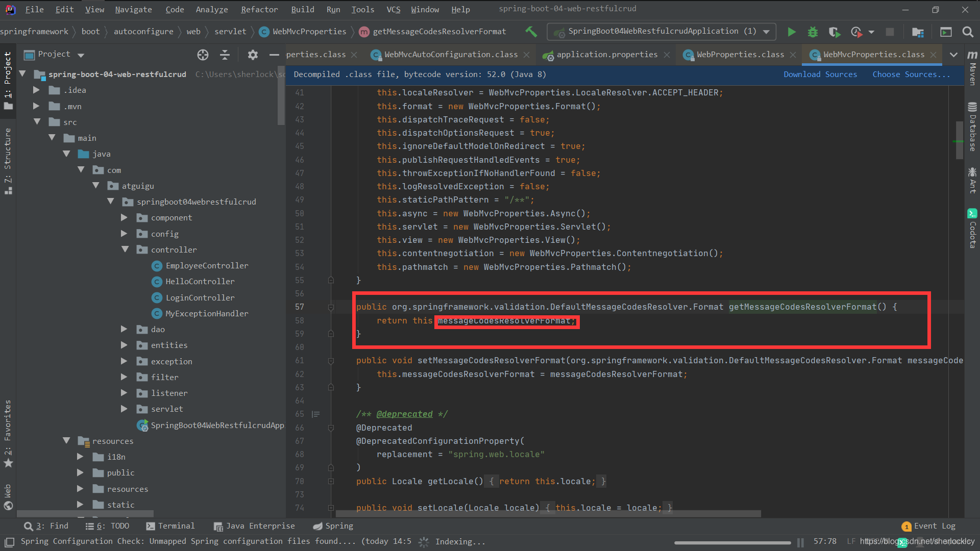Screen dimensions: 980x551
Task: Open the Navigate menu
Action: point(133,10)
